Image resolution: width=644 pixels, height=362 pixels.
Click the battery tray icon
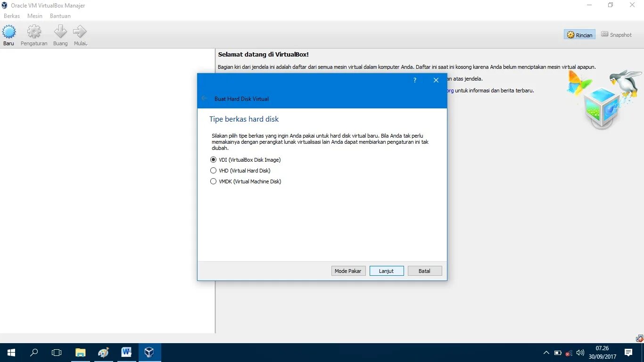coord(558,353)
